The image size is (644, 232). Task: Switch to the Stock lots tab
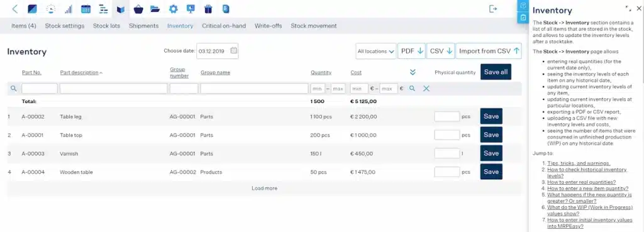[x=106, y=26]
